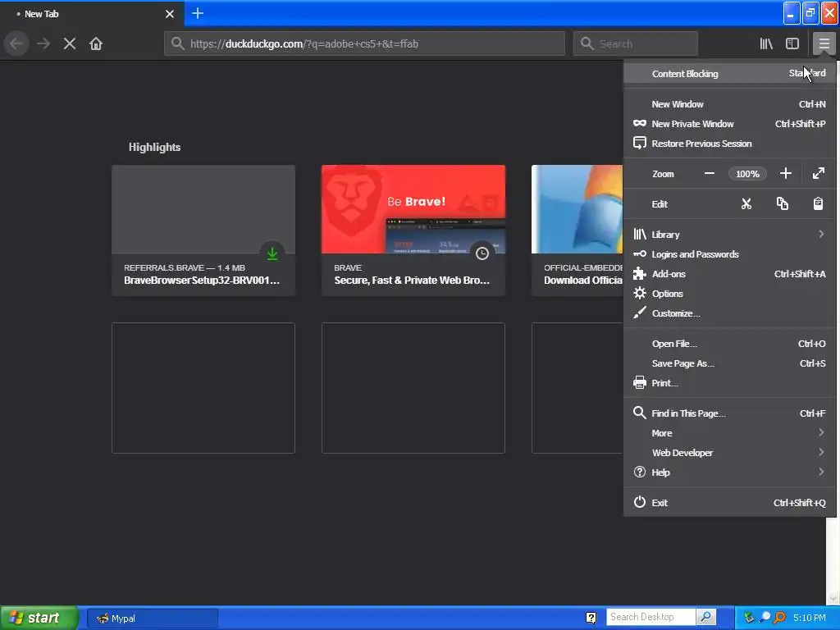Screen dimensions: 840x630
Task: Exit the browser via menu
Action: 729,503
